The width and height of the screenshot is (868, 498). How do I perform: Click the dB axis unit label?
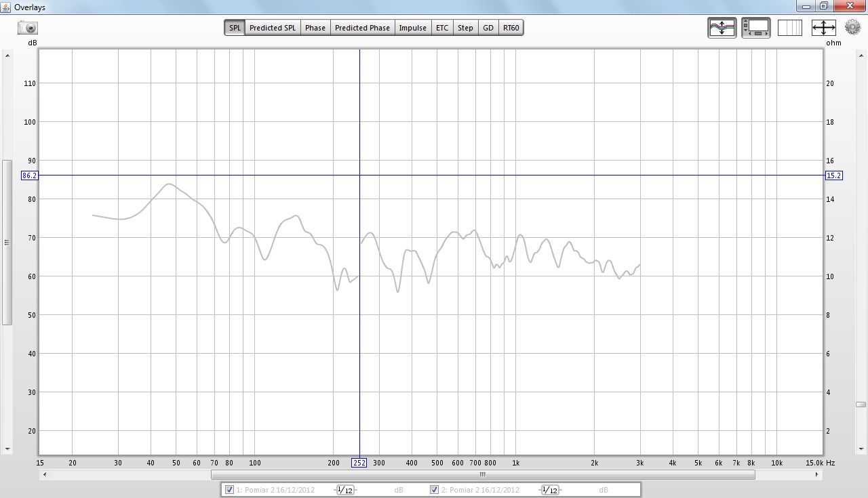32,43
